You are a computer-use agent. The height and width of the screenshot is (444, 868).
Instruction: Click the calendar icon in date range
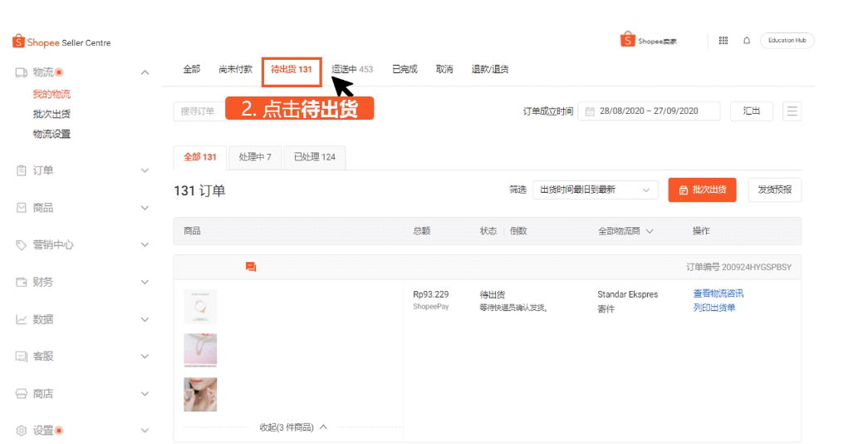pyautogui.click(x=590, y=111)
